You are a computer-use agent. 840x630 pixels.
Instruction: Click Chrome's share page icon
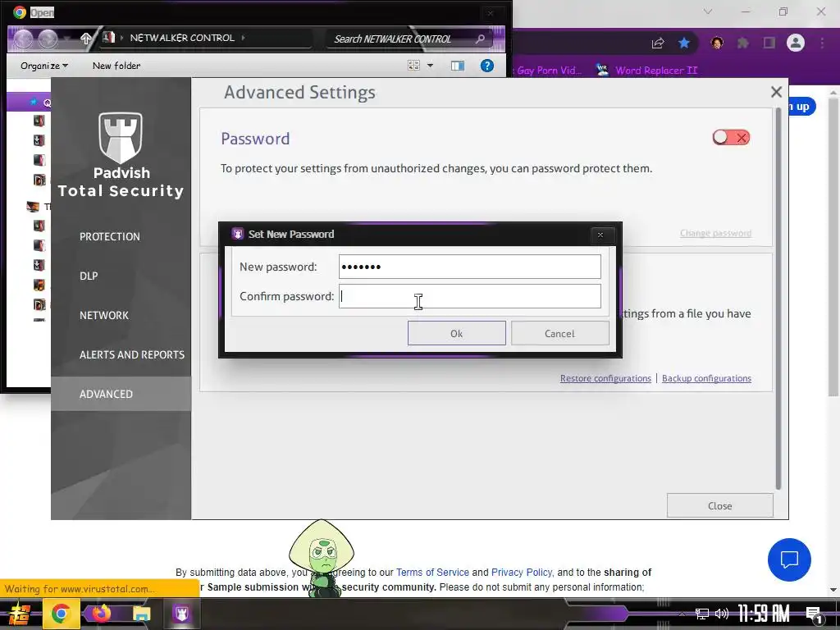coord(658,43)
